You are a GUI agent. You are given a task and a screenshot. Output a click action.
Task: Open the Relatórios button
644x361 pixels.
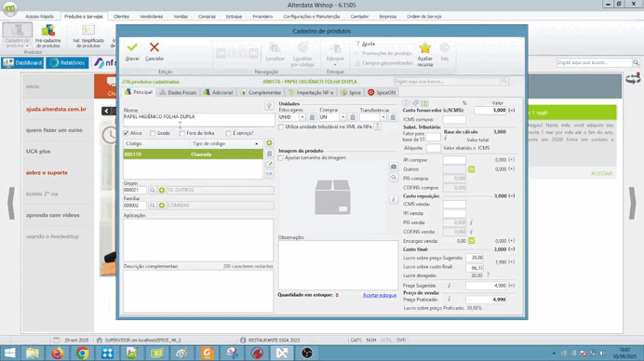[x=67, y=63]
